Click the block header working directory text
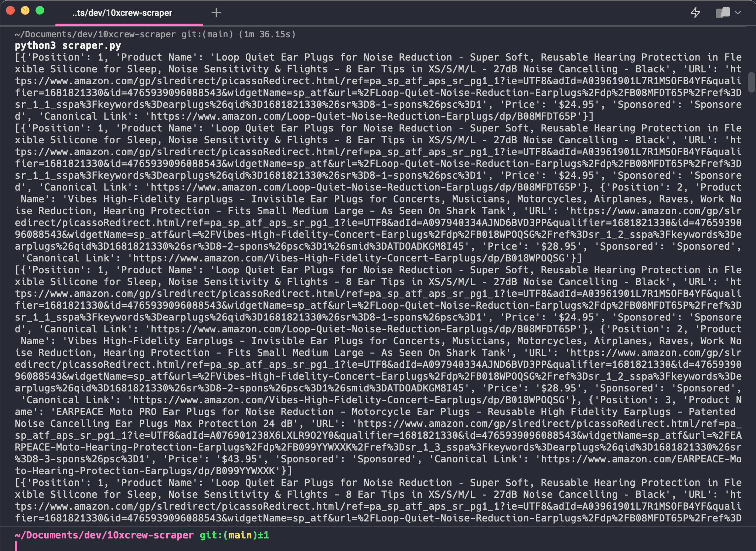756x551 pixels. pyautogui.click(x=95, y=34)
